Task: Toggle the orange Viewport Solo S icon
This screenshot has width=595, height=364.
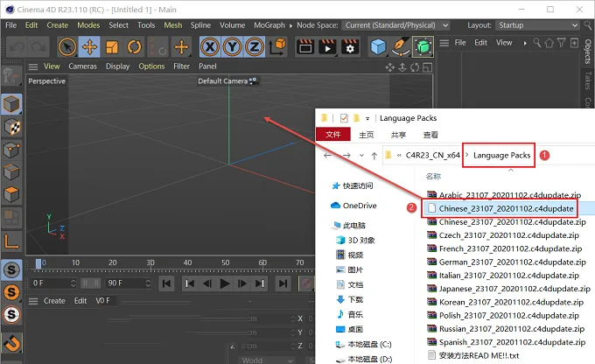Action: click(x=11, y=292)
